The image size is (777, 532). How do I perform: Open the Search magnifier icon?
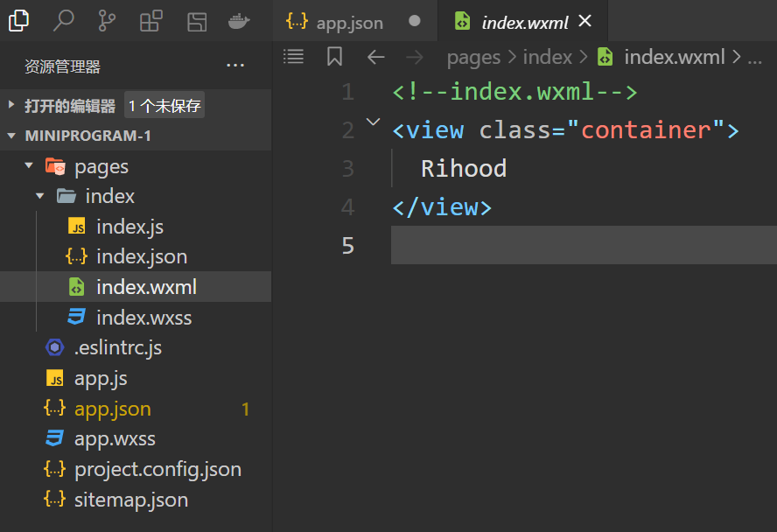tap(63, 21)
